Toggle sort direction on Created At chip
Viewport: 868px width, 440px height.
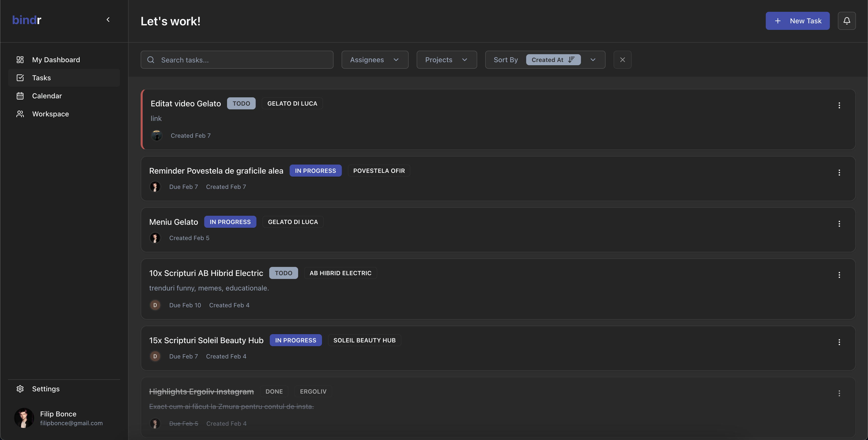tap(571, 60)
